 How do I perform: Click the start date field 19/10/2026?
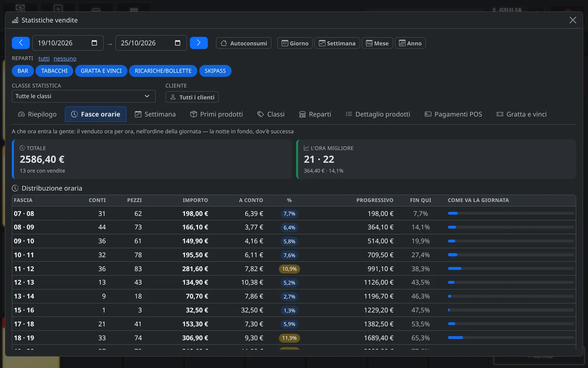68,43
